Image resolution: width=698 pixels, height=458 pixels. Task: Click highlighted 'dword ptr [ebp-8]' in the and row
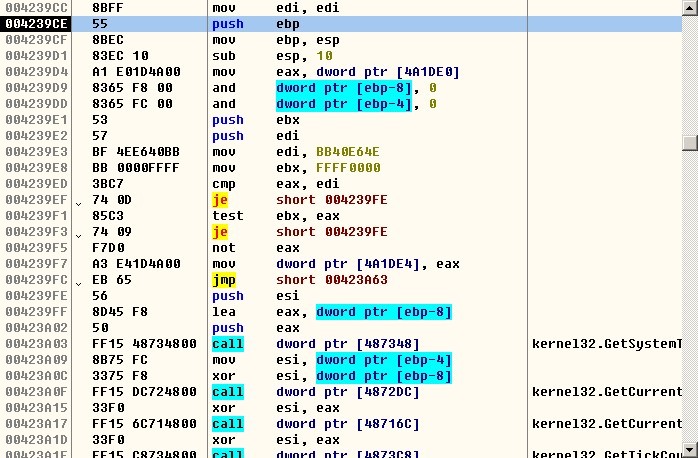pyautogui.click(x=344, y=88)
